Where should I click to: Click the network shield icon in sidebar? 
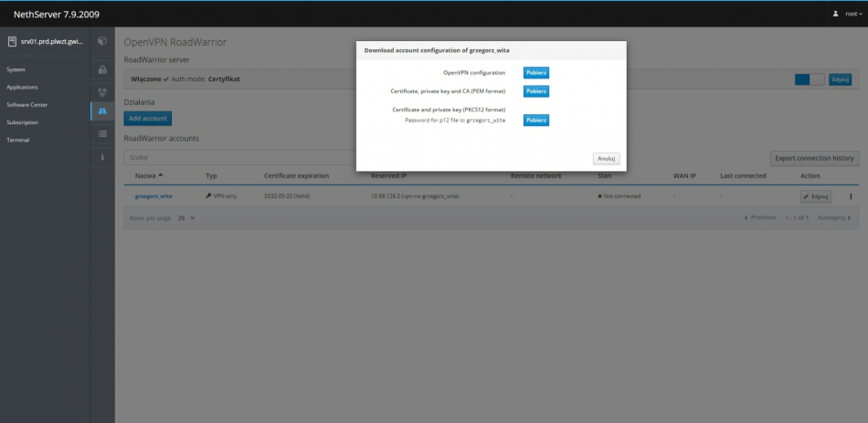click(x=102, y=91)
